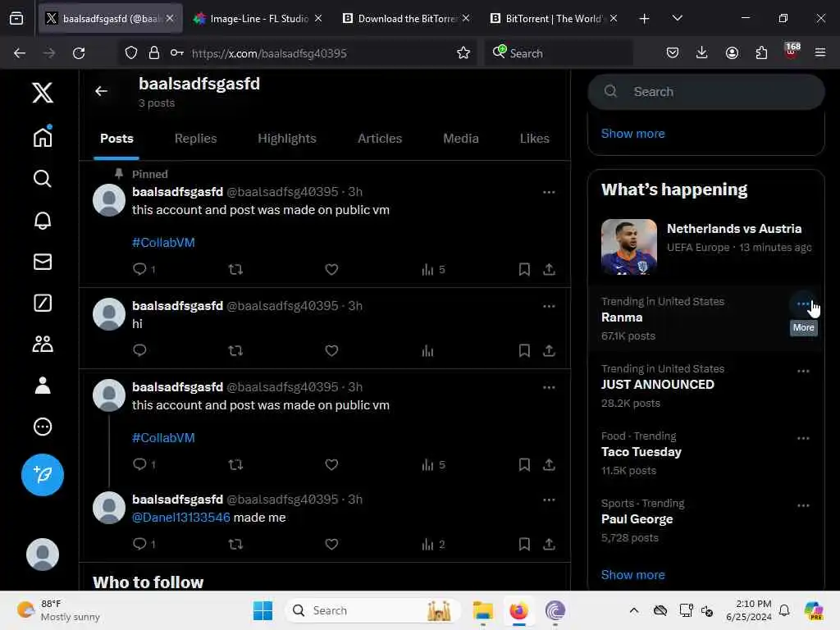The image size is (840, 630).
Task: Share the 'hi' post
Action: (549, 350)
